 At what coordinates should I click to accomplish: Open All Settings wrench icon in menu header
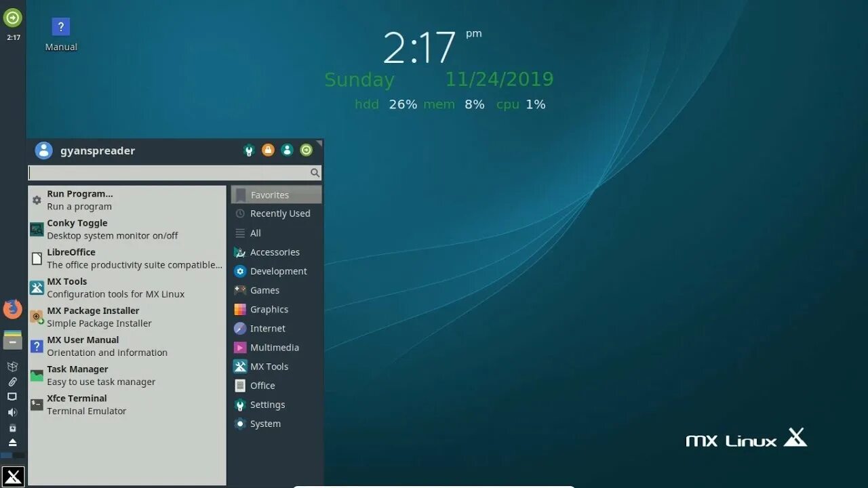pos(249,150)
